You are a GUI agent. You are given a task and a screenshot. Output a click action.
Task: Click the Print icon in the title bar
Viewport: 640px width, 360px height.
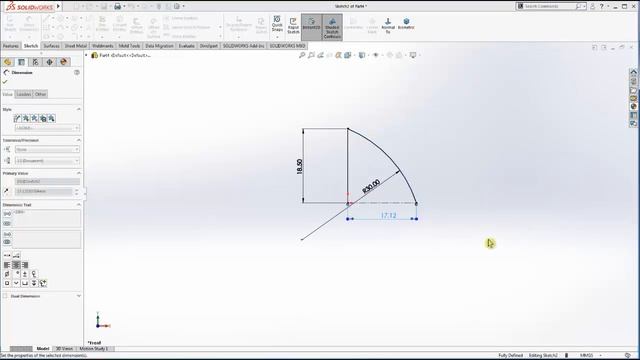(118, 6)
